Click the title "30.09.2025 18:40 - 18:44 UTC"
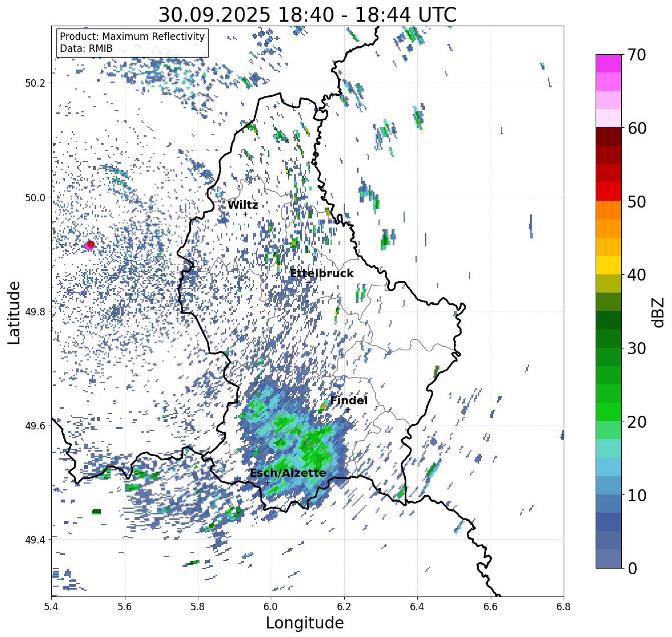672x637 pixels. pos(307,15)
